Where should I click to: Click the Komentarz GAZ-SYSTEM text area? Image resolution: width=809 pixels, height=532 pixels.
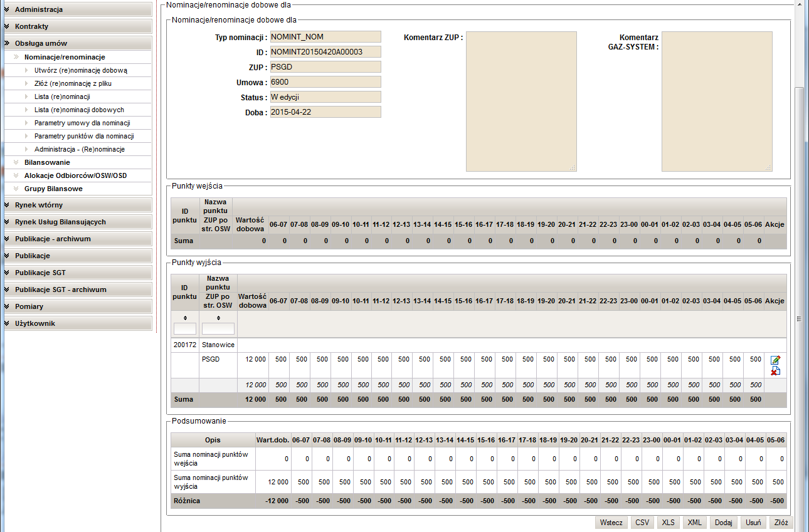tap(717, 102)
